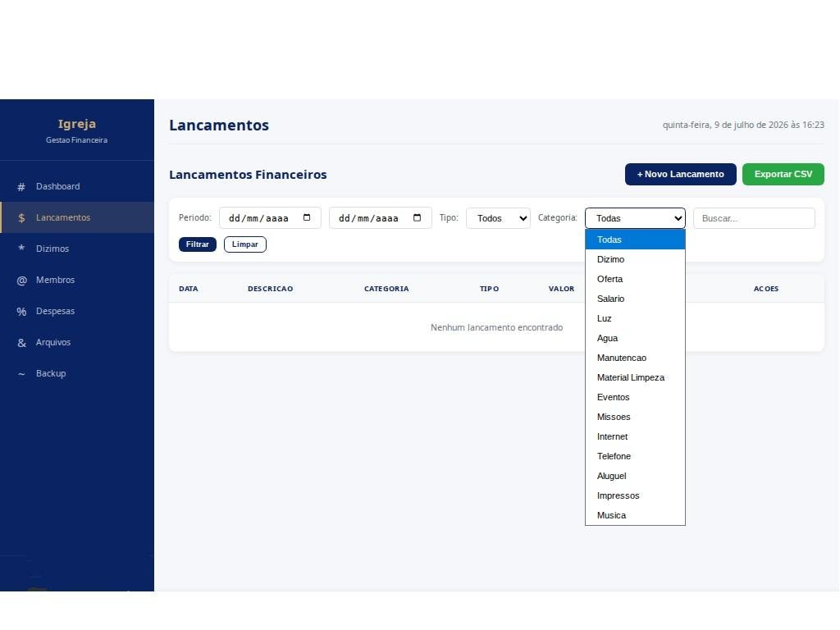Open Despesas from sidebar
The width and height of the screenshot is (840, 630).
(x=77, y=311)
